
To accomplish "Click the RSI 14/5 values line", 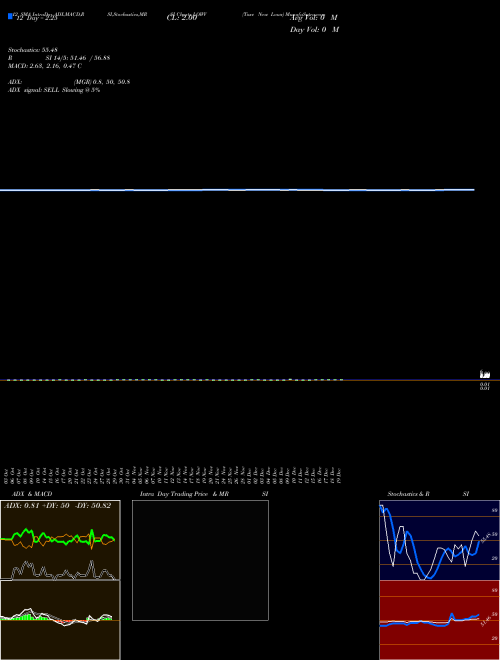I will (x=59, y=58).
